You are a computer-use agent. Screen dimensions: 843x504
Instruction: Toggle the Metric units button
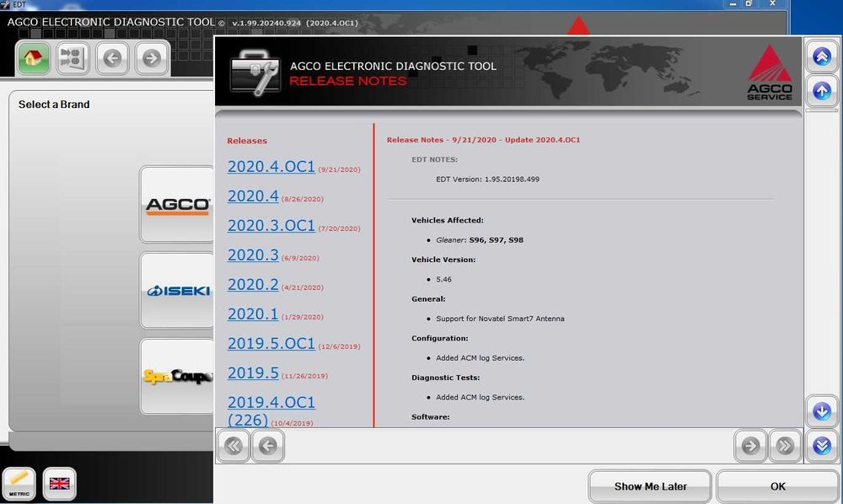point(19,484)
